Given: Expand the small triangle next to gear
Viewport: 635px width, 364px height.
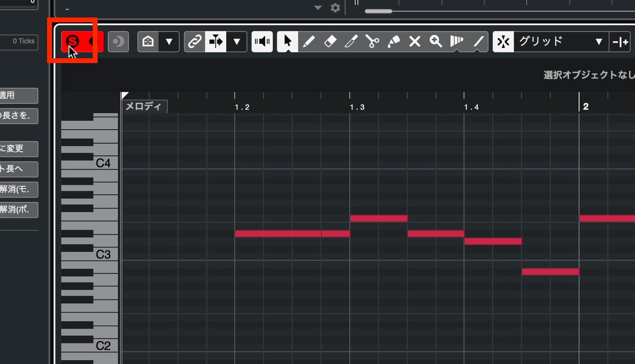Looking at the screenshot, I should pos(318,8).
